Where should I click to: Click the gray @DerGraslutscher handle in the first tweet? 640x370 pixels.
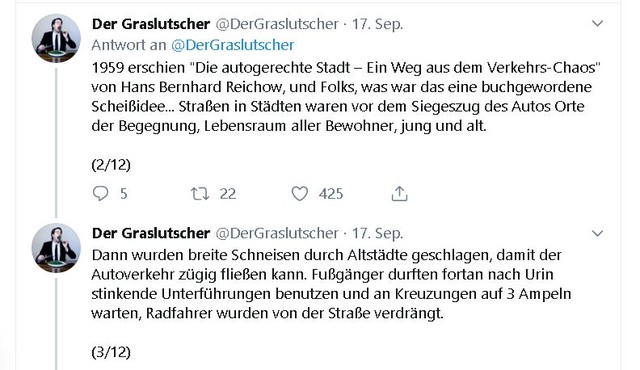tap(277, 24)
